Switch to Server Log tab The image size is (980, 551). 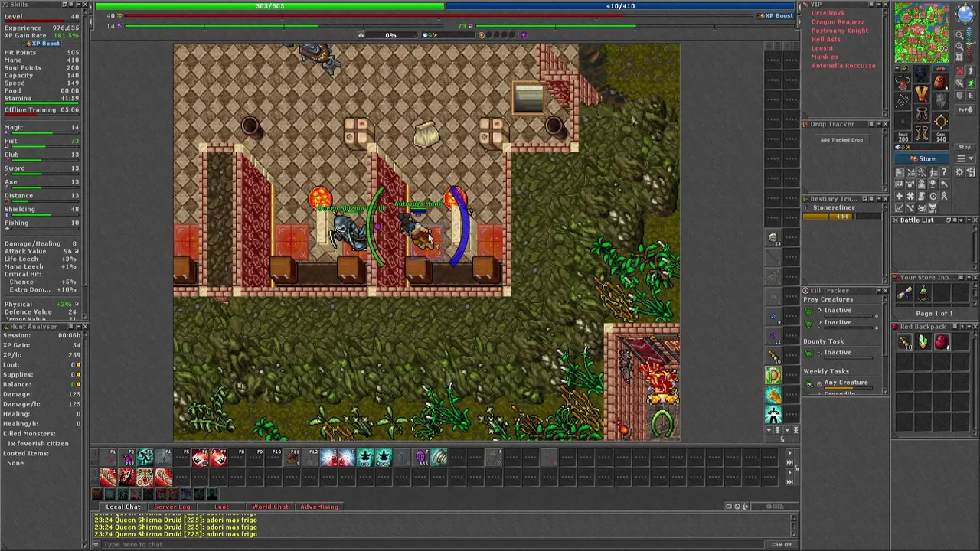pyautogui.click(x=172, y=507)
